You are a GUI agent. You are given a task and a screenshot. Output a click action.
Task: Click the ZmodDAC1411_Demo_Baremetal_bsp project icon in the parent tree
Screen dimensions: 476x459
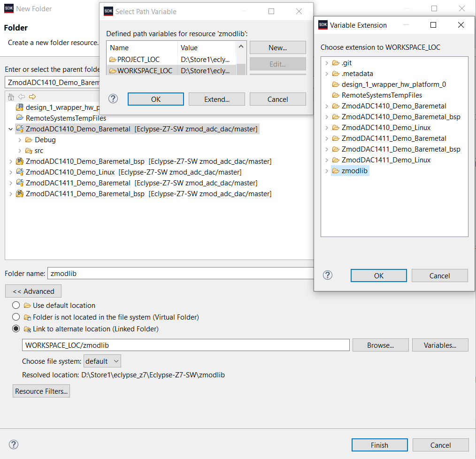point(20,194)
